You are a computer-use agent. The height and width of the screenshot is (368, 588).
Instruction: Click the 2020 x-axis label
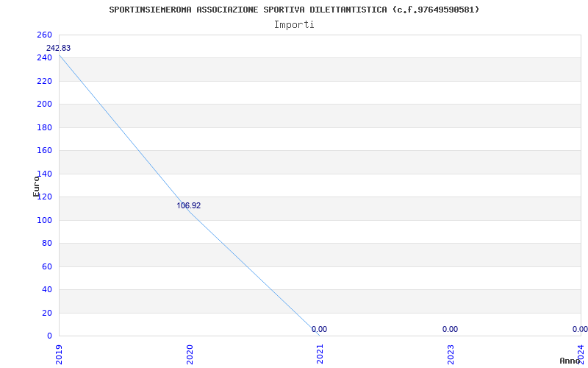190,354
